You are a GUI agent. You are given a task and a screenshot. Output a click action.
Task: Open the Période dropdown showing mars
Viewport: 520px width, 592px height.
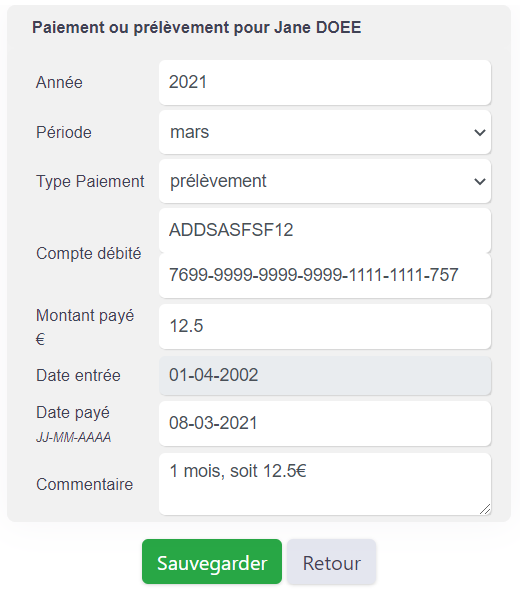coord(325,132)
